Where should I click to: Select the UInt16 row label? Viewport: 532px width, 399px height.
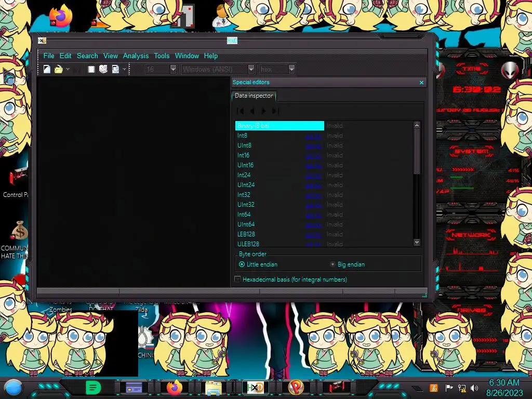[x=245, y=165]
